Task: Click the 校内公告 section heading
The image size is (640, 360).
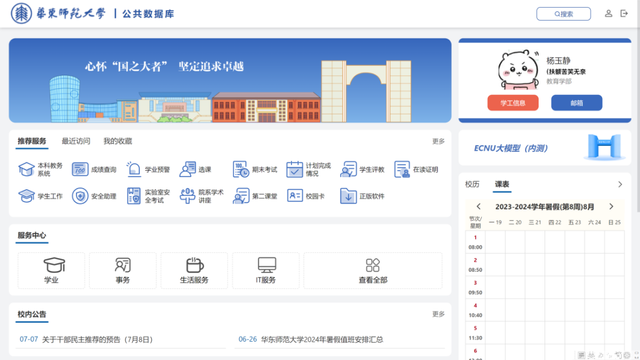Action: click(32, 314)
